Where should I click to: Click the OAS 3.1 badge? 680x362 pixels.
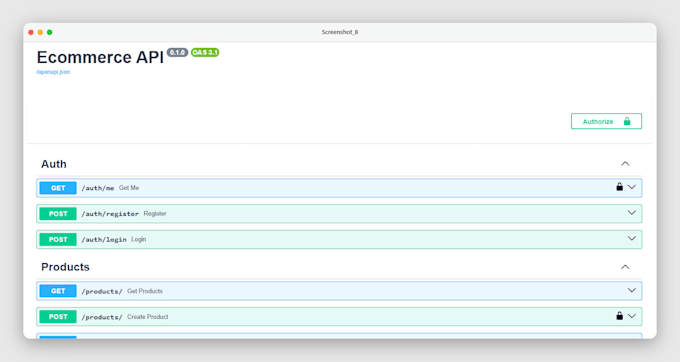coord(205,52)
